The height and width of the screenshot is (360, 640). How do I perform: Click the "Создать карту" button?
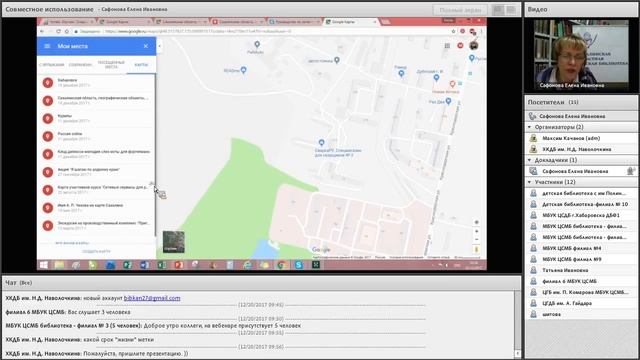click(96, 251)
